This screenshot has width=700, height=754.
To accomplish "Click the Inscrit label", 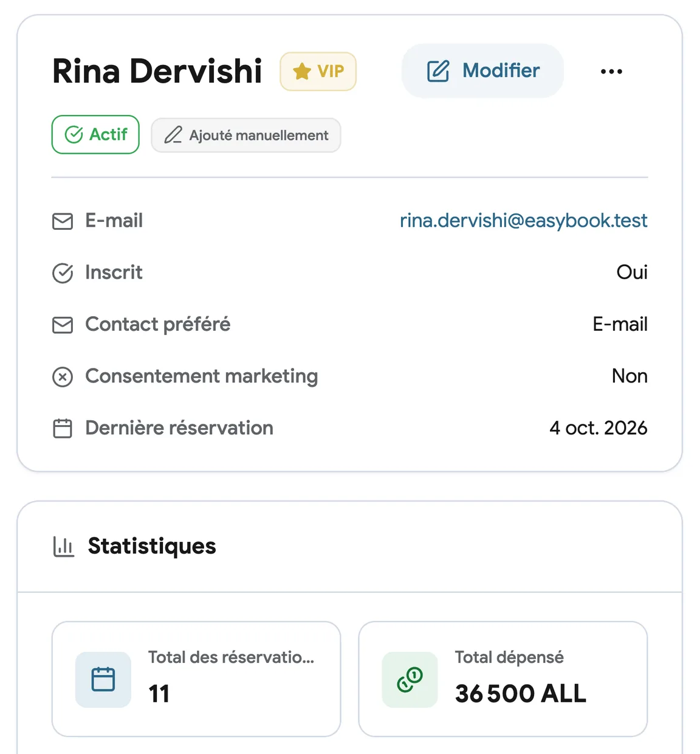I will 114,272.
